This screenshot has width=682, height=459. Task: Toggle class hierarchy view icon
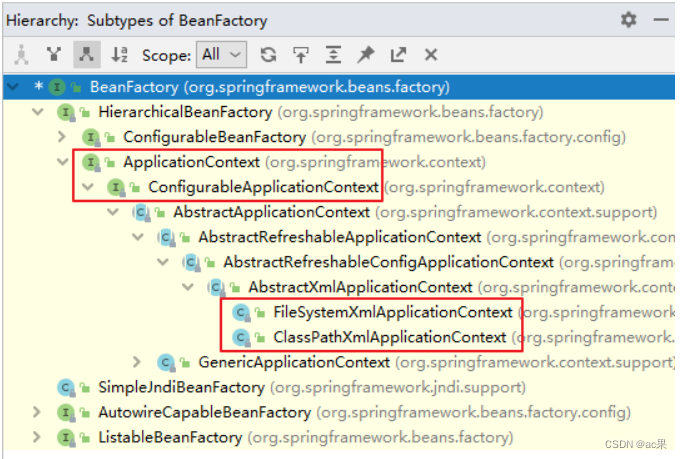[21, 55]
